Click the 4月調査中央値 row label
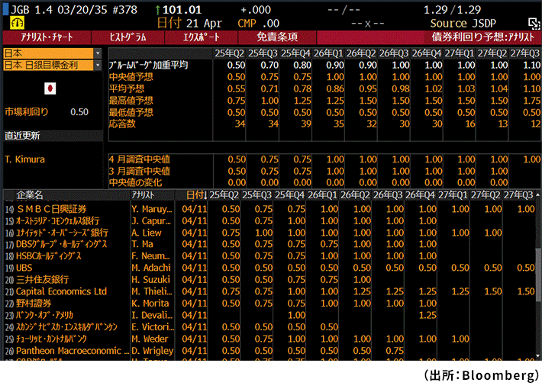 pos(140,159)
